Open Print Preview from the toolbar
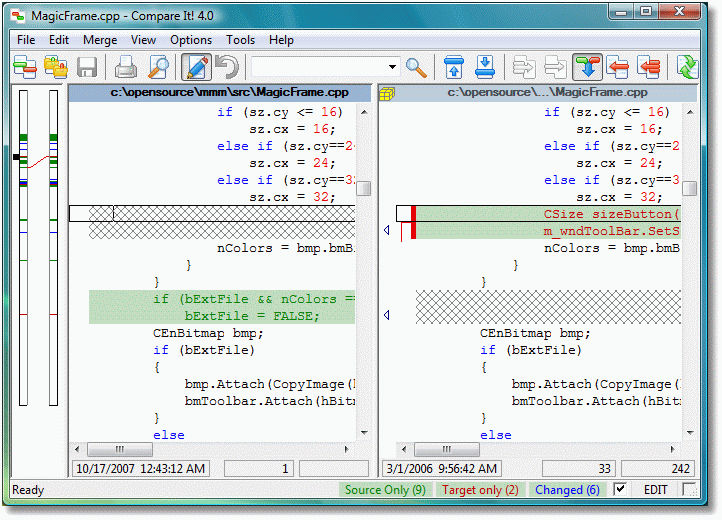The width and height of the screenshot is (722, 520). click(158, 68)
